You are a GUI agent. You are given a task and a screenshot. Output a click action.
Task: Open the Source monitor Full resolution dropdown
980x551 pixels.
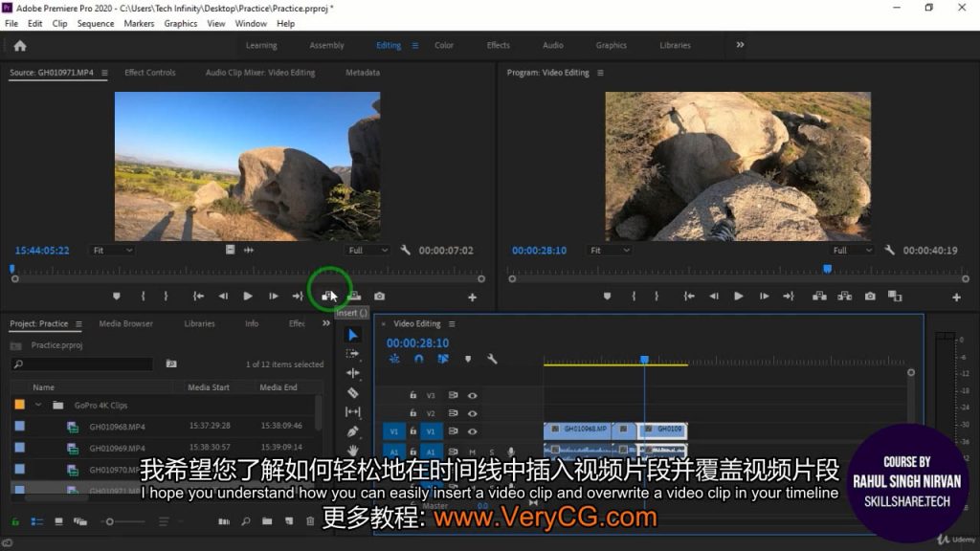368,251
